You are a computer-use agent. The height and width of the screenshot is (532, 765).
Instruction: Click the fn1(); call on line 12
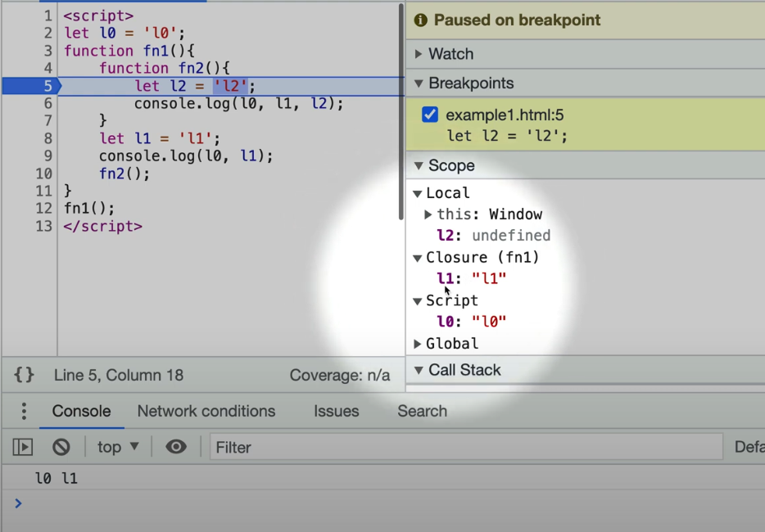tap(89, 209)
